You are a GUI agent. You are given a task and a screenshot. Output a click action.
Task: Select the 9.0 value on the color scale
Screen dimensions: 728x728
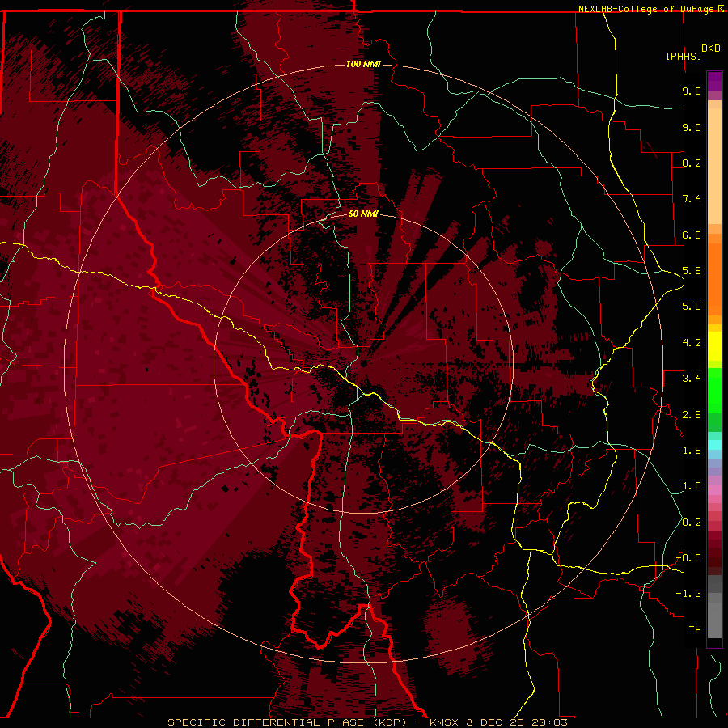(x=692, y=127)
